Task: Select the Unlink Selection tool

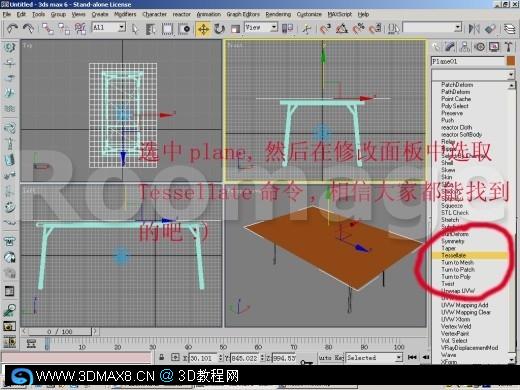Action: [x=64, y=29]
